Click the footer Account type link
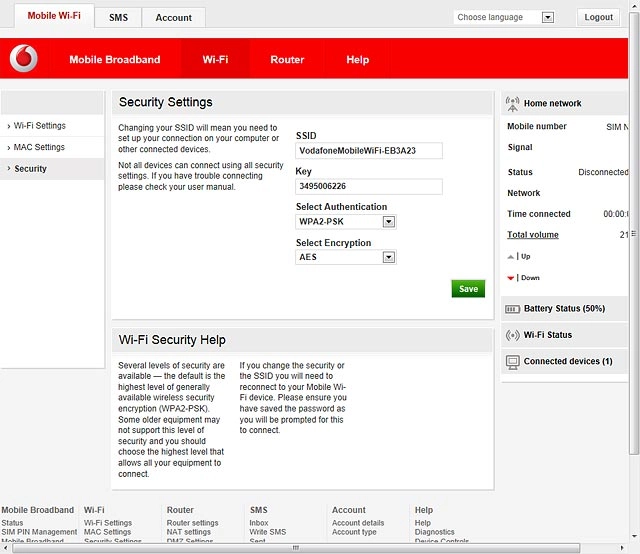 (x=354, y=532)
